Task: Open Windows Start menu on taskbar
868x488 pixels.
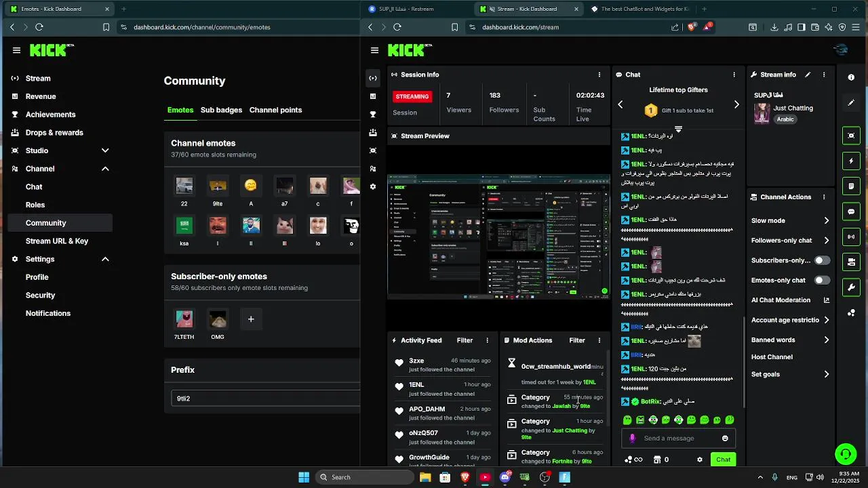Action: (x=303, y=477)
